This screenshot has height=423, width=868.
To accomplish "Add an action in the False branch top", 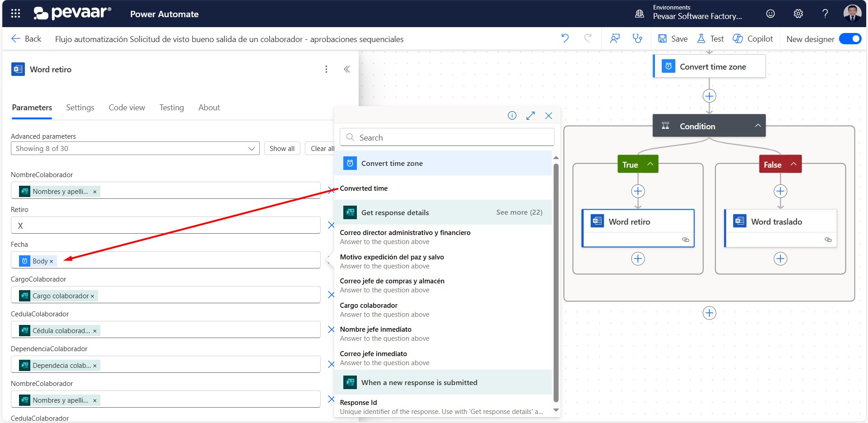I will pos(780,191).
